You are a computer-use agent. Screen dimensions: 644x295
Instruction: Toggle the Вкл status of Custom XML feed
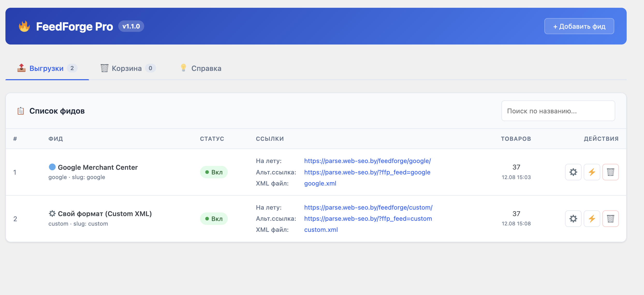point(214,219)
